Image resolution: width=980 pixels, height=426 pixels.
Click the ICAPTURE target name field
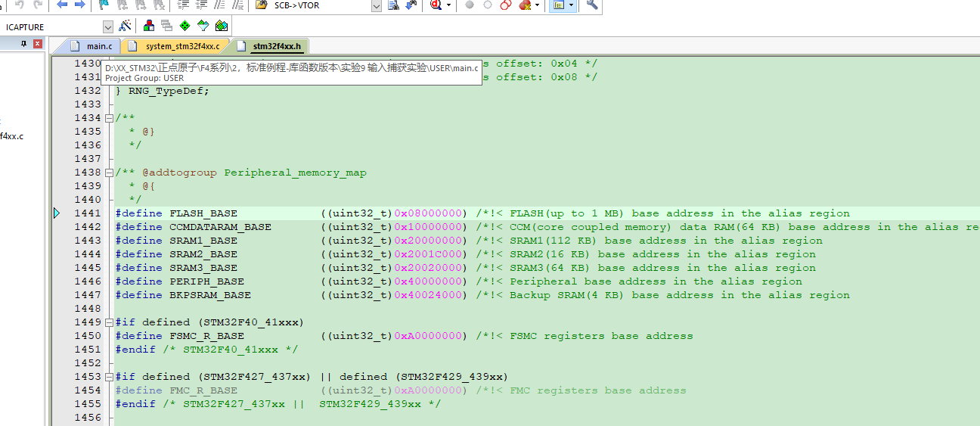(52, 26)
